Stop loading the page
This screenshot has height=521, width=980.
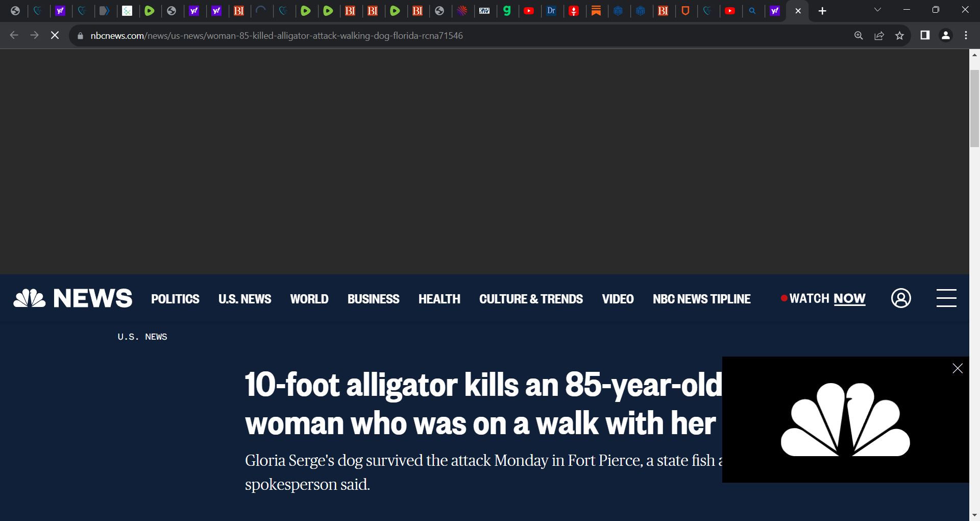click(x=55, y=35)
